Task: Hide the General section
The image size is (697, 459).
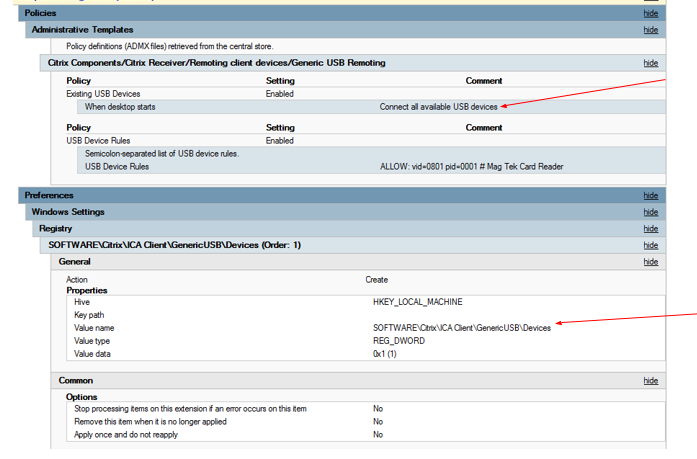Action: (x=651, y=262)
